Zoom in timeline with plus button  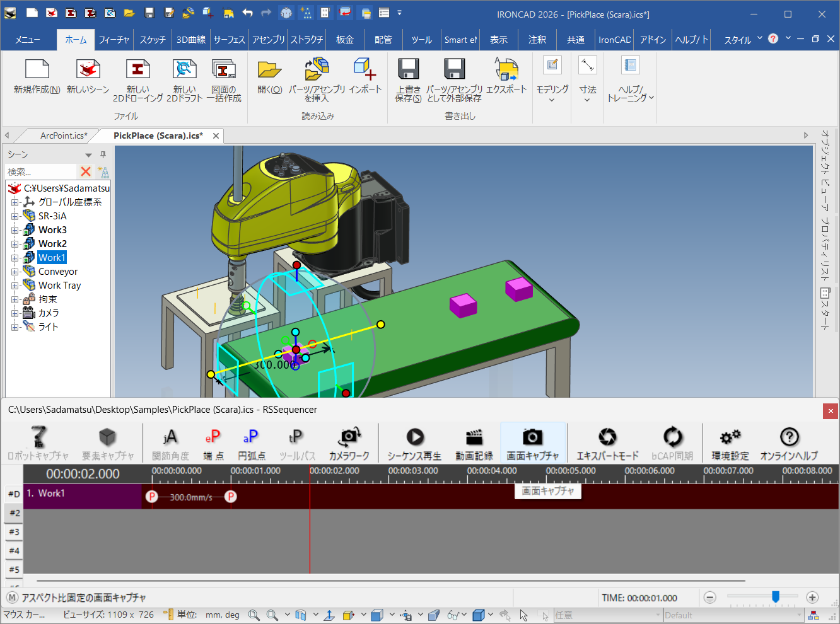(x=812, y=598)
